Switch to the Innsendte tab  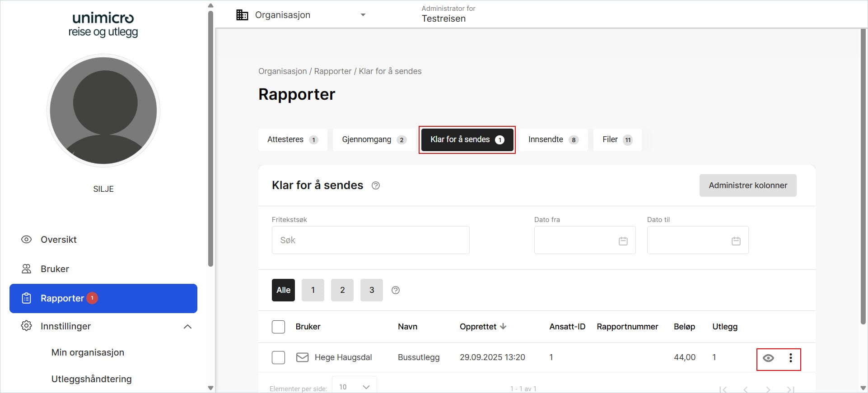coord(553,139)
